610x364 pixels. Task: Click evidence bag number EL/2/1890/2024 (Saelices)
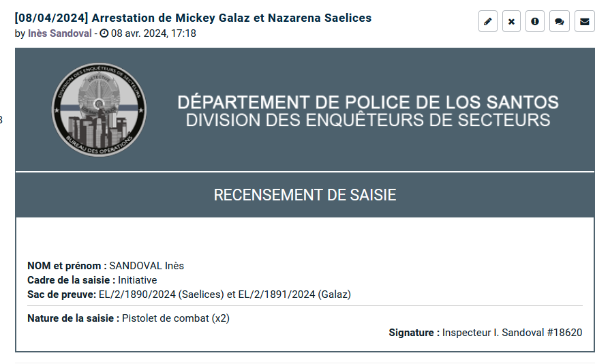click(162, 294)
